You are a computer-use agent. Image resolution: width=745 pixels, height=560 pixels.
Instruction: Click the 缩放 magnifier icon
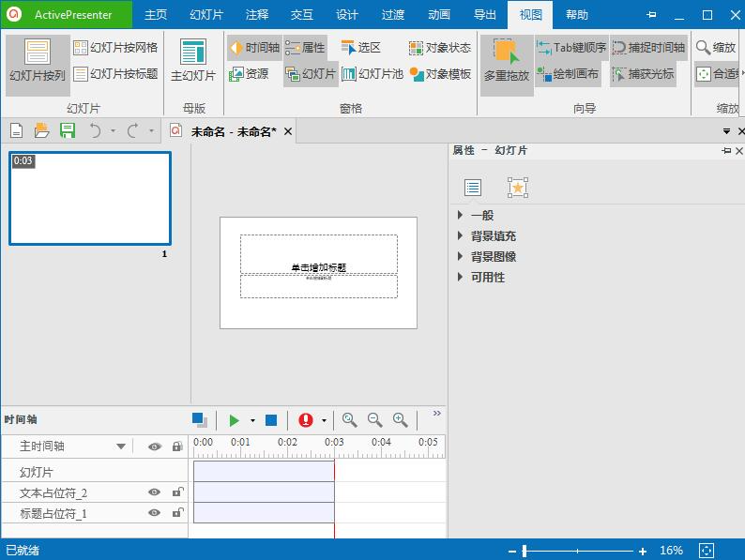703,48
